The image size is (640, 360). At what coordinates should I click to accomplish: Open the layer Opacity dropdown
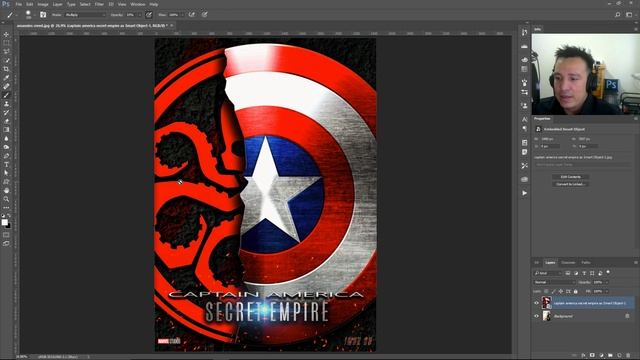point(607,282)
